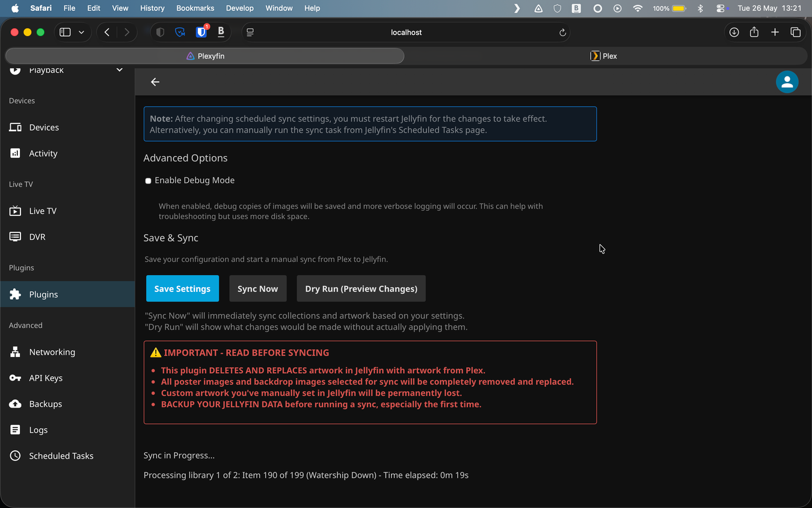Click the Live TV icon in the sidebar
The width and height of the screenshot is (812, 508).
click(15, 211)
